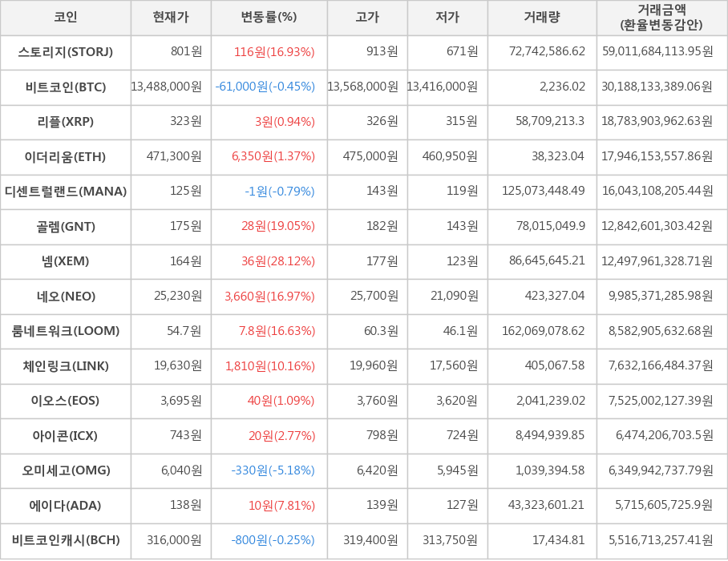Screen dimensions: 728x561
Task: Select the 네오(NEO) coin name
Action: [x=66, y=297]
